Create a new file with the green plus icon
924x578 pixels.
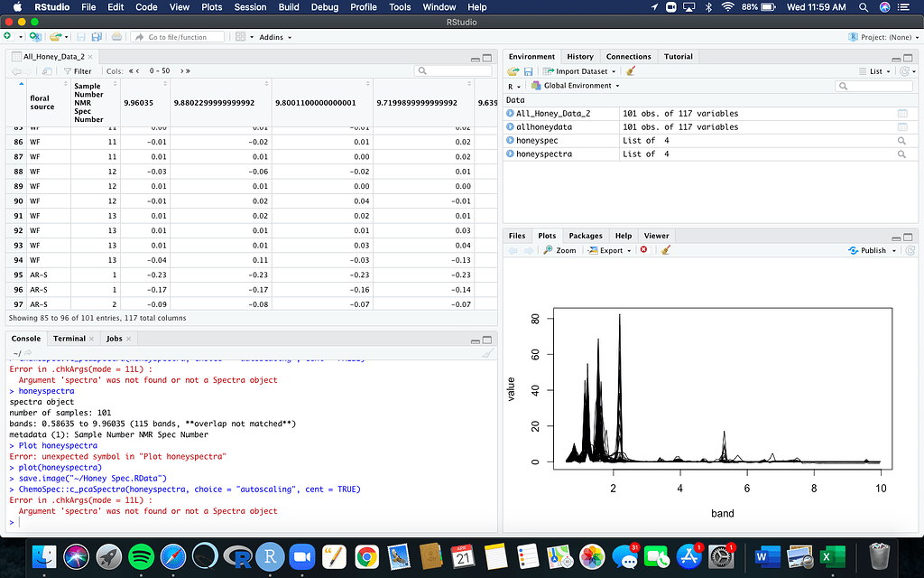(7, 36)
